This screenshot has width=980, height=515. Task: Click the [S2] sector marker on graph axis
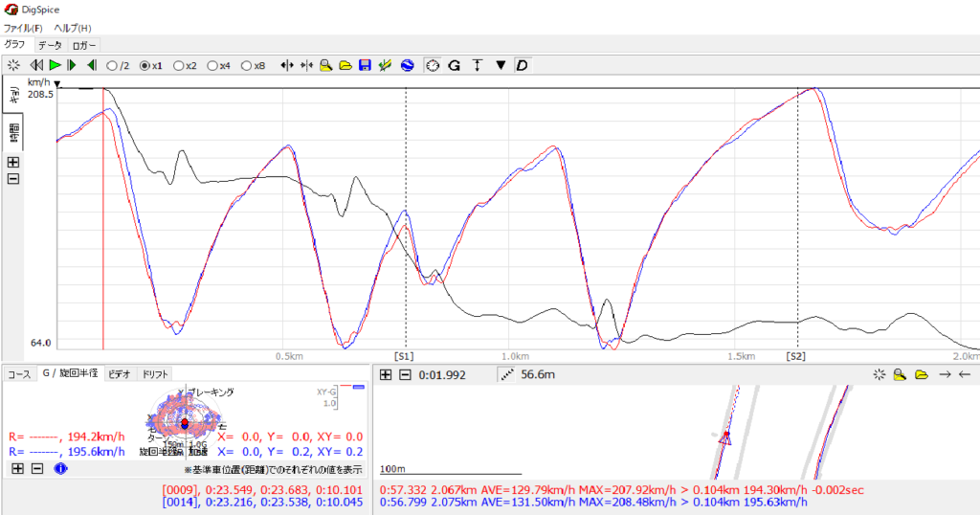(x=795, y=355)
